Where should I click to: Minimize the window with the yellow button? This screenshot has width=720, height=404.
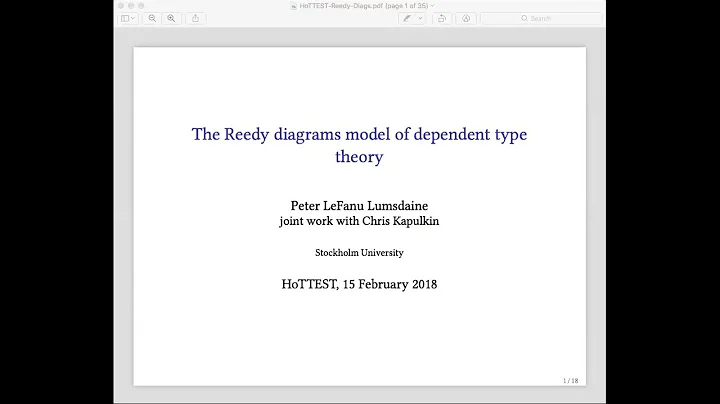(x=131, y=6)
